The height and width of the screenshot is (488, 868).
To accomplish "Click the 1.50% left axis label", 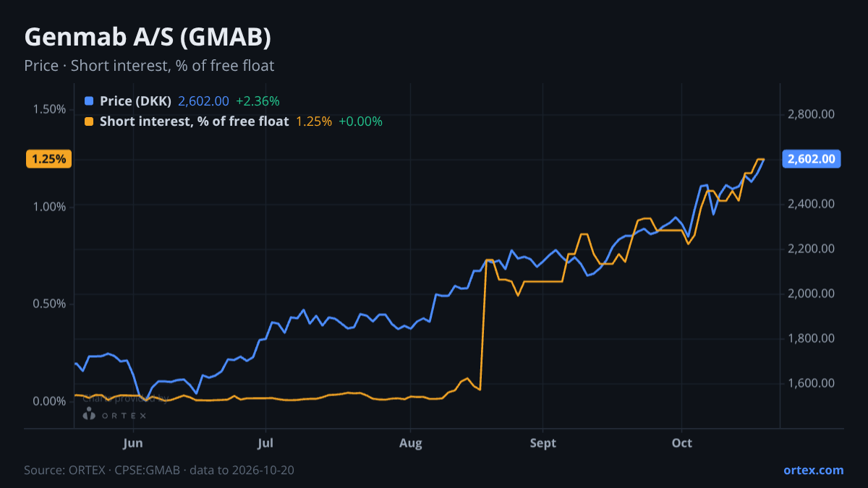I will tap(49, 109).
